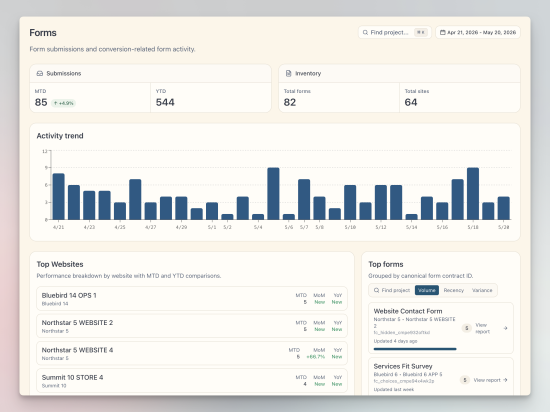Click the keyboard shortcut badge in Find project

421,32
